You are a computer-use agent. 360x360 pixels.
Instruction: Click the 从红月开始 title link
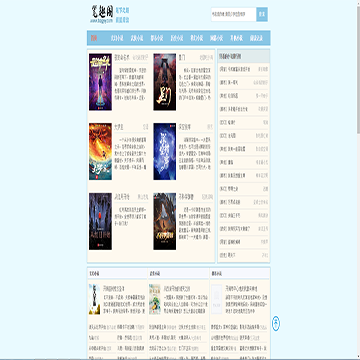(122, 196)
